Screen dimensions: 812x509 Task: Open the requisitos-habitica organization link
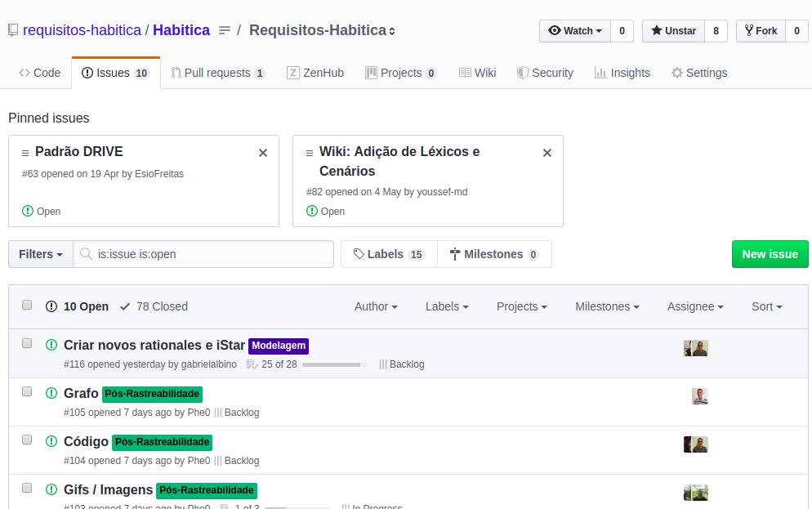[x=82, y=30]
